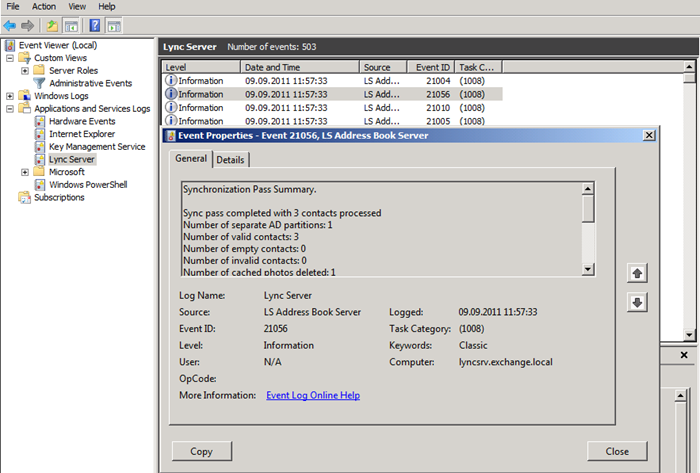700x473 pixels.
Task: Collapse Applications and Services Logs node
Action: click(x=10, y=108)
